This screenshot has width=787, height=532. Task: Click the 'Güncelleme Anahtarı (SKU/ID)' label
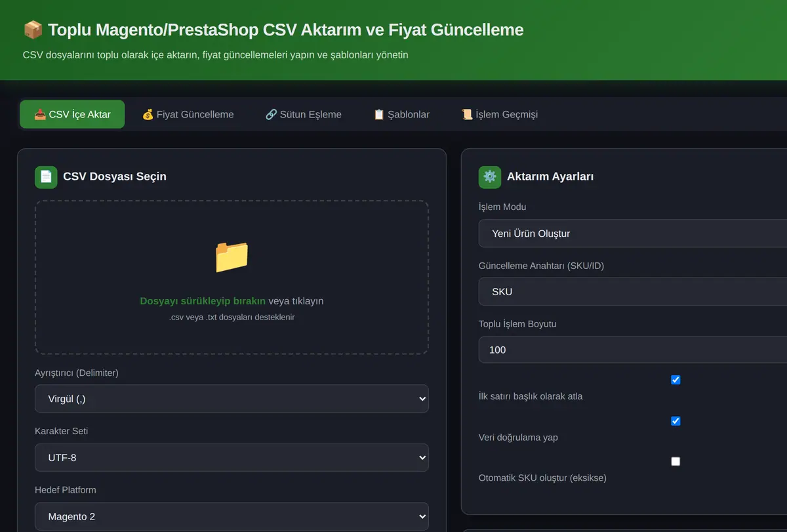[541, 266]
